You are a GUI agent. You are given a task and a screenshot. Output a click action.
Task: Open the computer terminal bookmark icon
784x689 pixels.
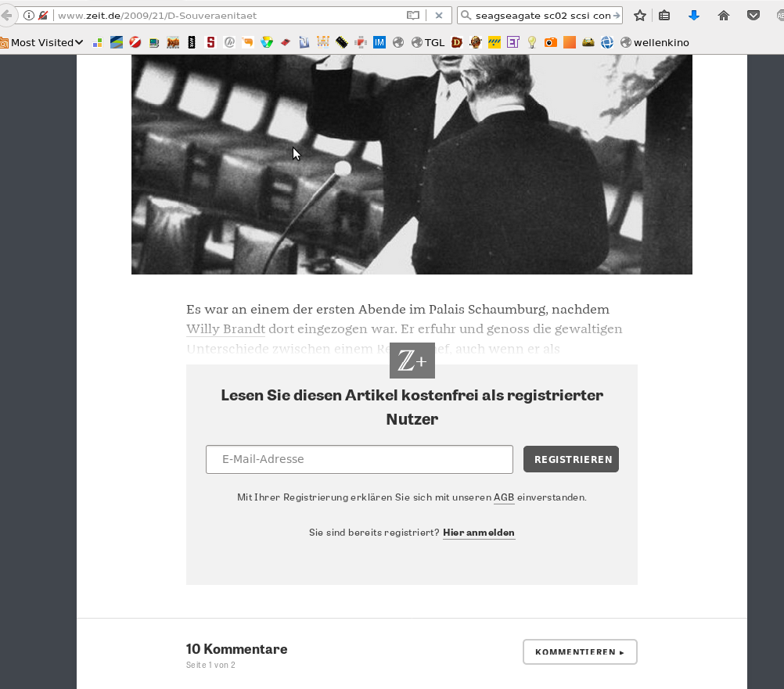(154, 43)
